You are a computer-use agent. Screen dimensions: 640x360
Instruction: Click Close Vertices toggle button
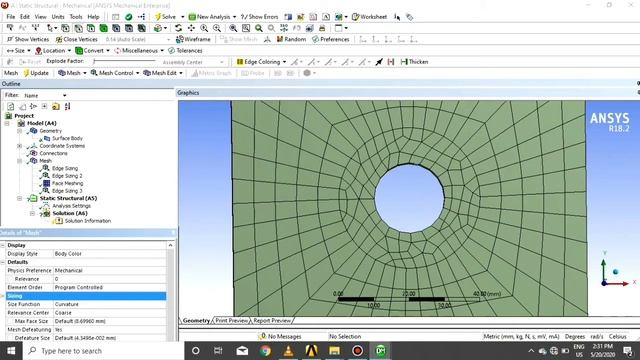(x=76, y=39)
